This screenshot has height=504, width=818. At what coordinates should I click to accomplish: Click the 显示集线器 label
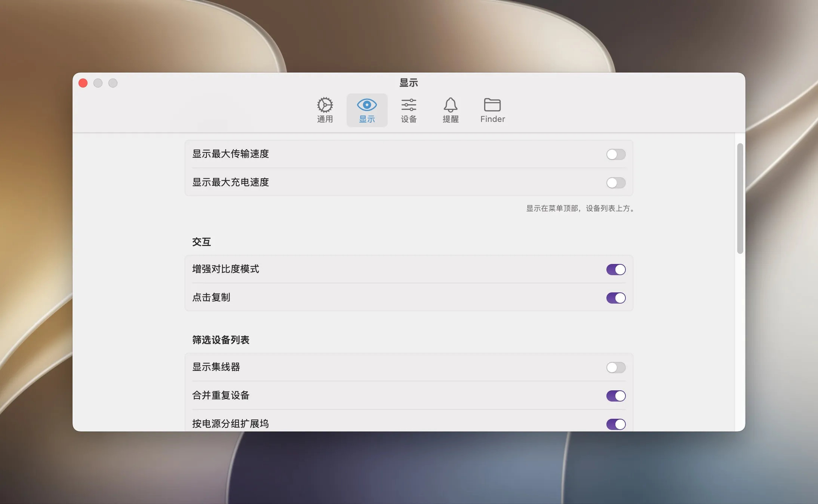click(x=216, y=367)
